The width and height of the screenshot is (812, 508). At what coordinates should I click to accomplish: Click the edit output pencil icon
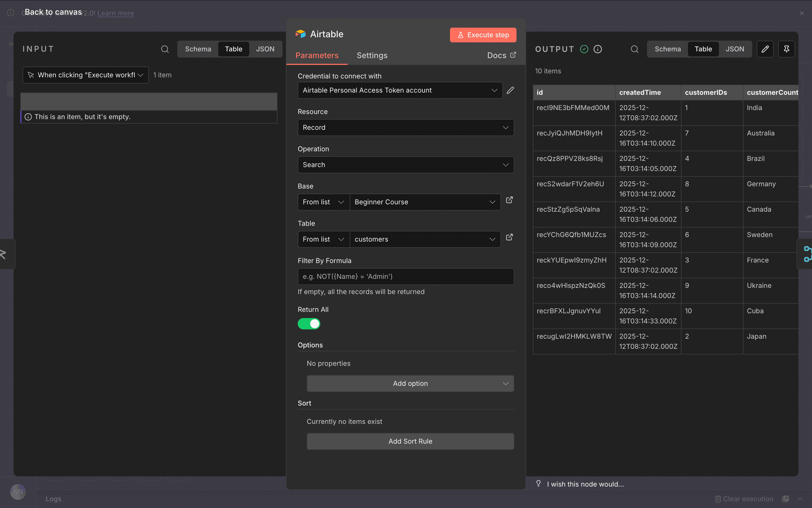tap(765, 49)
